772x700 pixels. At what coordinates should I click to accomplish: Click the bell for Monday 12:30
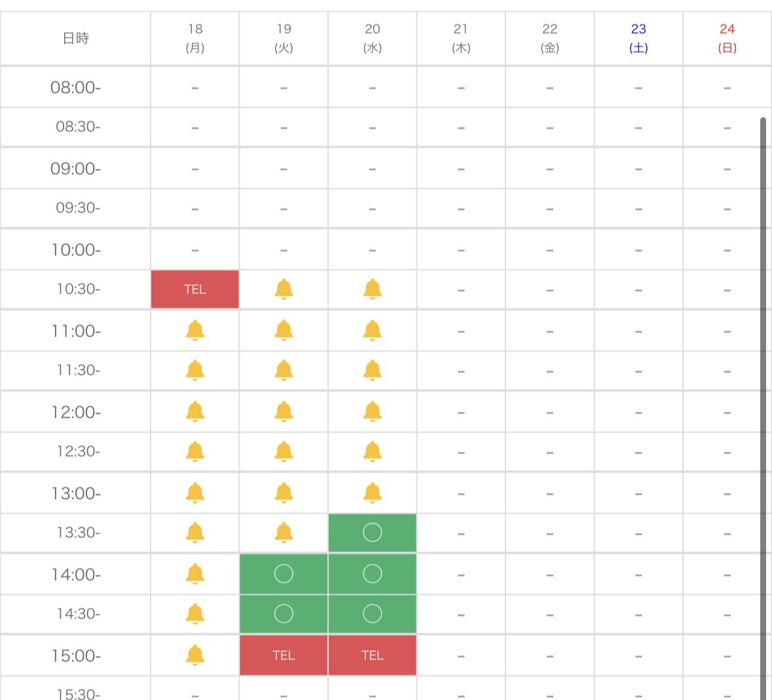pos(195,451)
